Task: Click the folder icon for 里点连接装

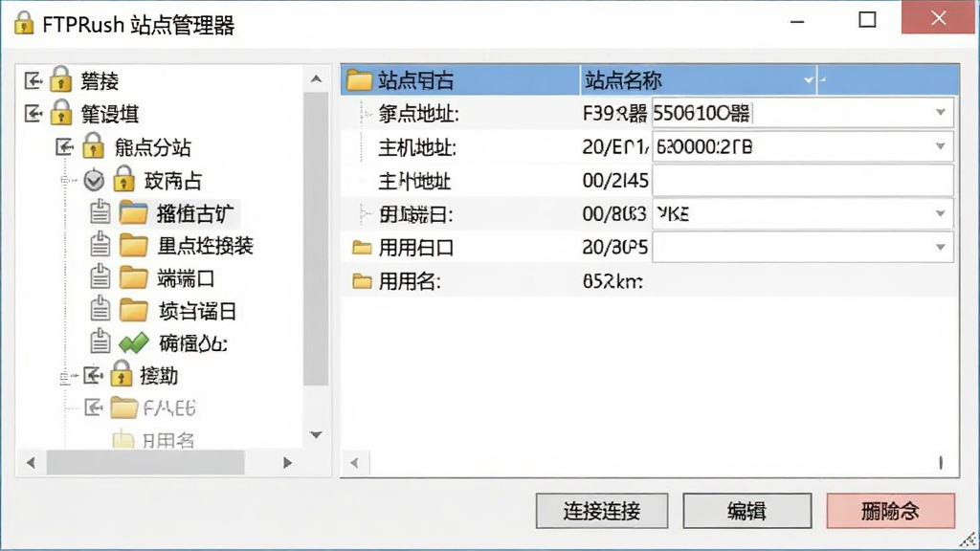Action: 133,246
